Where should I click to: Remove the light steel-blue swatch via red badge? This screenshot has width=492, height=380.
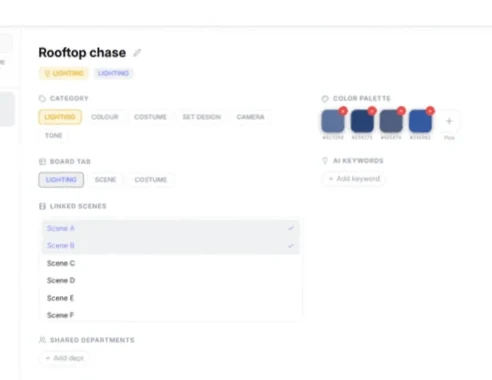pyautogui.click(x=343, y=111)
